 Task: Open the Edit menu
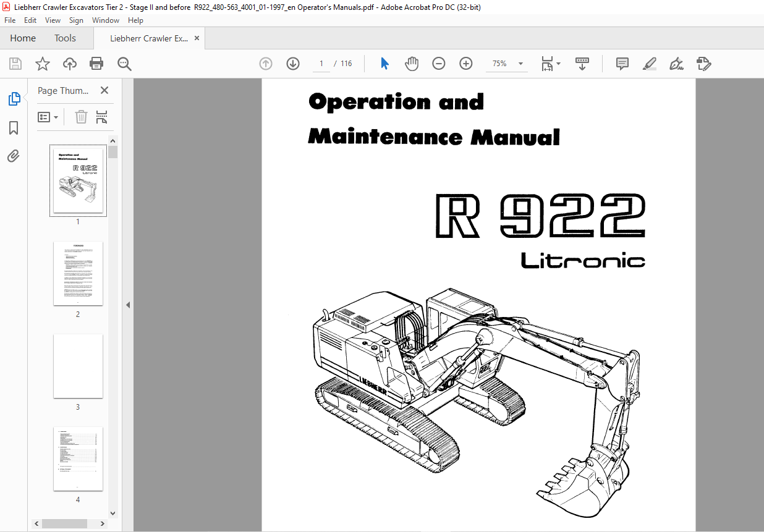[30, 20]
